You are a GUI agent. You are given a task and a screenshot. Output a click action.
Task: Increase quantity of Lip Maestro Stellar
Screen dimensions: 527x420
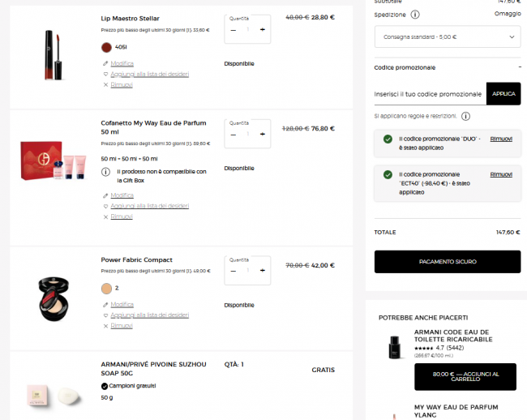(263, 29)
